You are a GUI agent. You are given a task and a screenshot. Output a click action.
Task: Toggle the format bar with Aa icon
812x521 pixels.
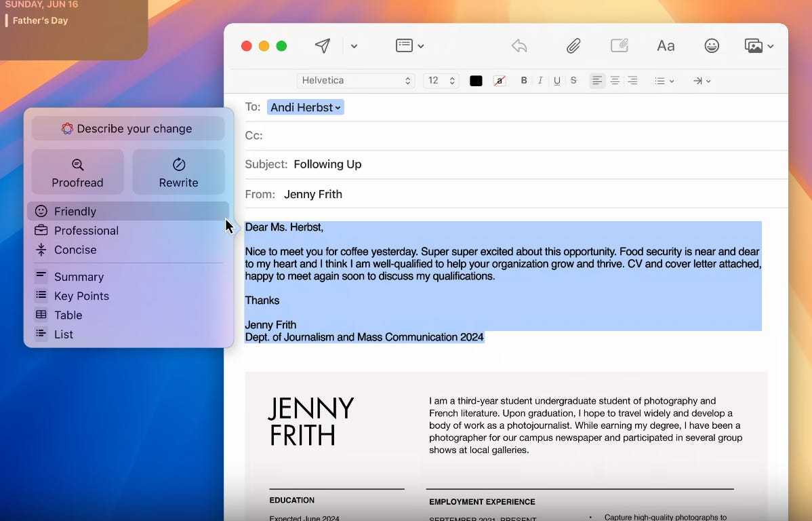(x=666, y=46)
